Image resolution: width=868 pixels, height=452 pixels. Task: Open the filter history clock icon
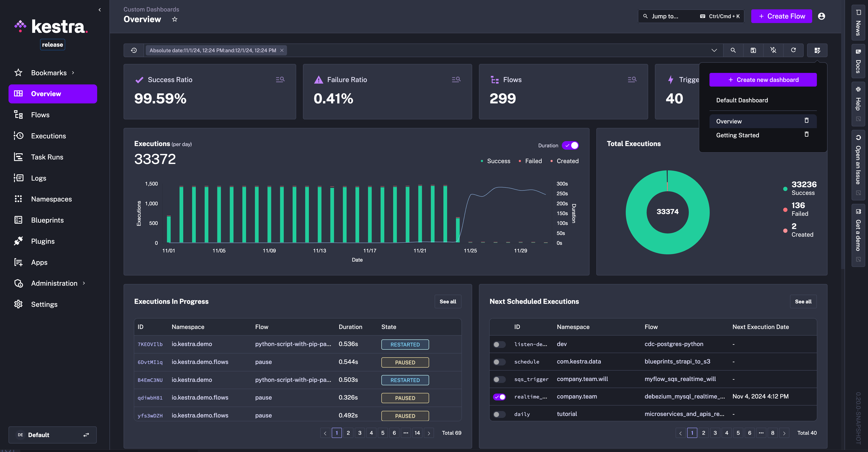(134, 50)
